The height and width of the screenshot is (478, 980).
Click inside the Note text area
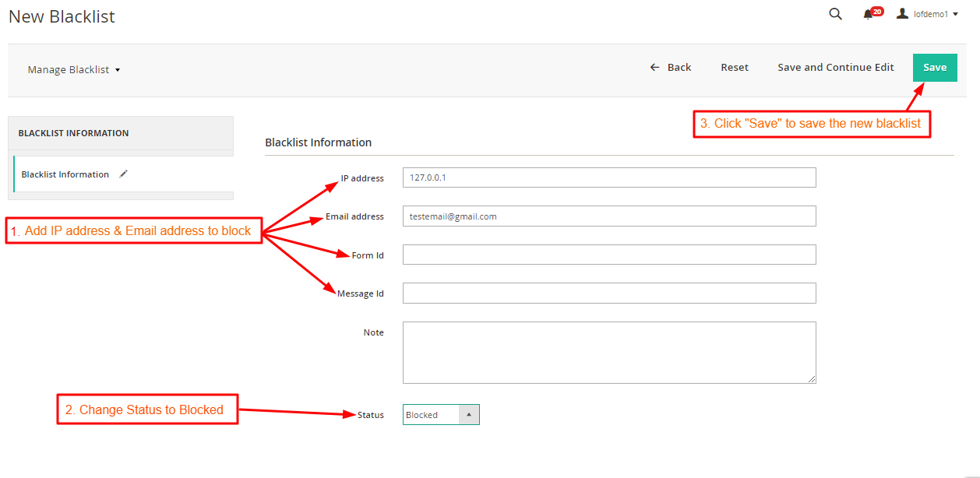pyautogui.click(x=608, y=352)
